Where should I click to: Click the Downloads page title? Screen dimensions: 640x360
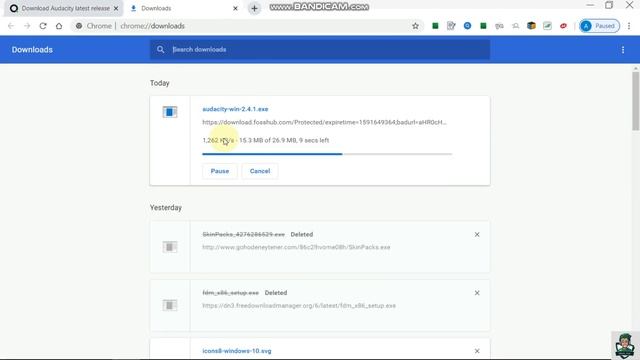[x=32, y=50]
